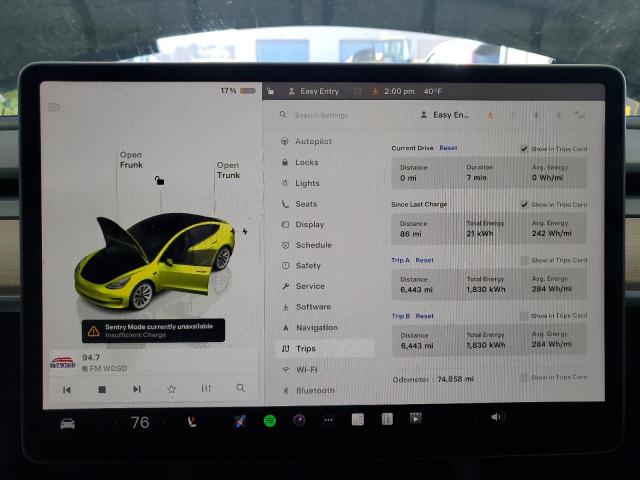Open the purple camera app icon
The image size is (640, 480).
point(299,420)
